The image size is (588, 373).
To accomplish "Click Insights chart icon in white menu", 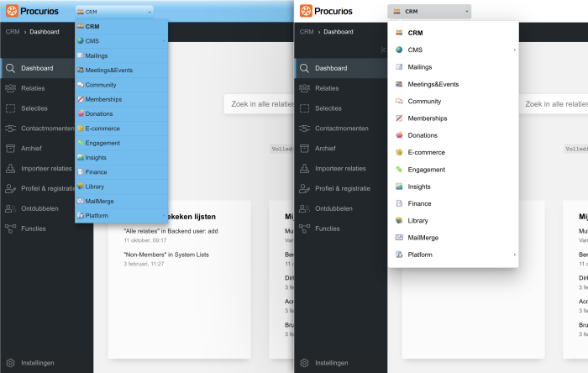I will [399, 186].
